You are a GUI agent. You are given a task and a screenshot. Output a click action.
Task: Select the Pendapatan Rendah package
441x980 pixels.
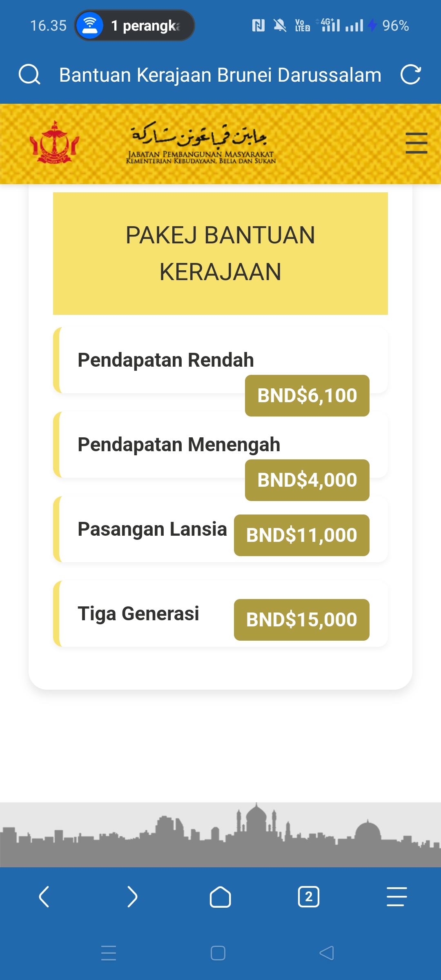[165, 360]
